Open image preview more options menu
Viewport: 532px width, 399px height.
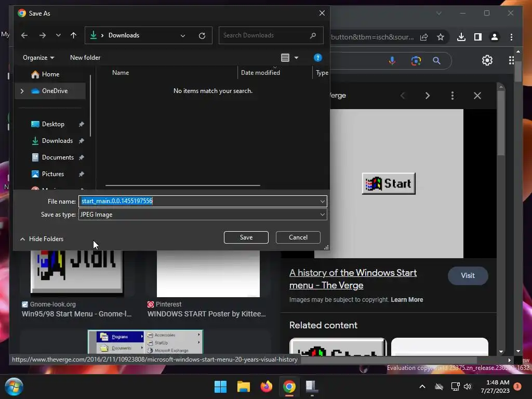[453, 96]
